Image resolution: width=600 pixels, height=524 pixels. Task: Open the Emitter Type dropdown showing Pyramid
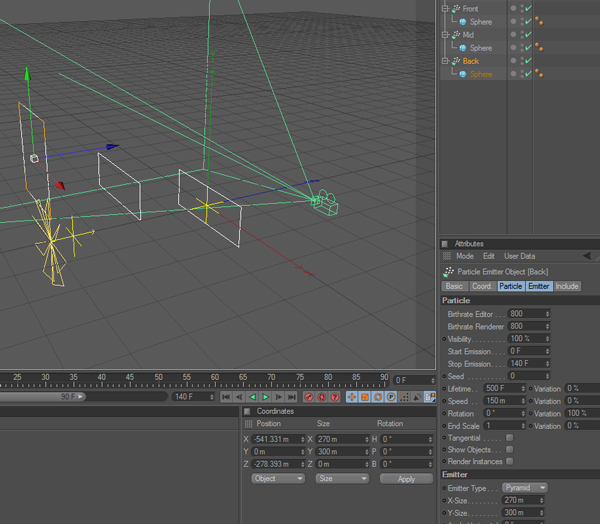pos(525,488)
